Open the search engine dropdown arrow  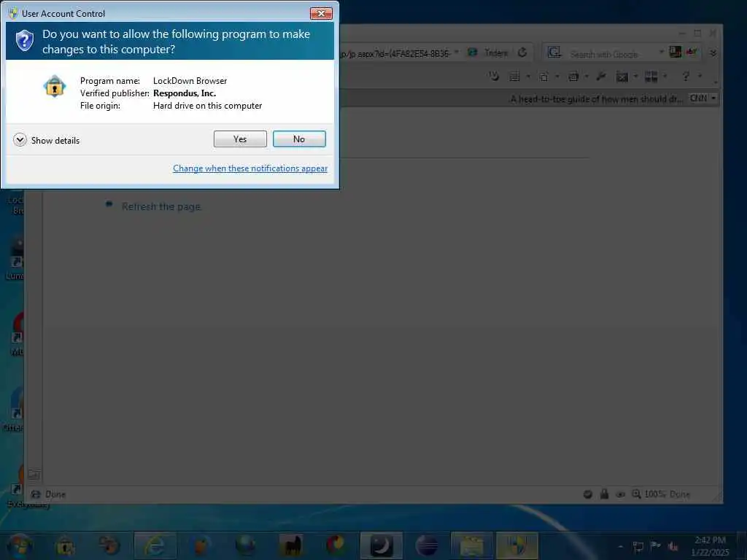(x=661, y=52)
